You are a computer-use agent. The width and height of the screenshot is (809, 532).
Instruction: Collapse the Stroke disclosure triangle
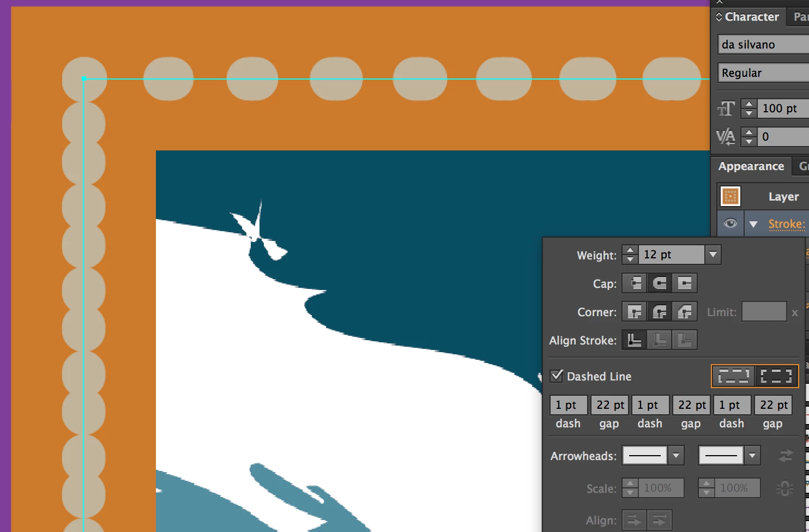click(x=753, y=224)
